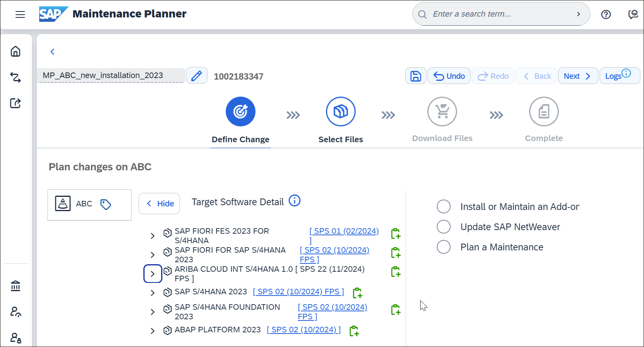Select Install or Maintain an Add-on
The height and width of the screenshot is (347, 644).
click(x=444, y=206)
